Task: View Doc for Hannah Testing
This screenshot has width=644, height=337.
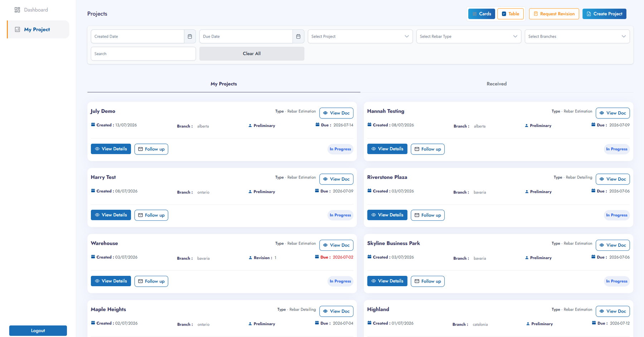Action: pos(613,113)
